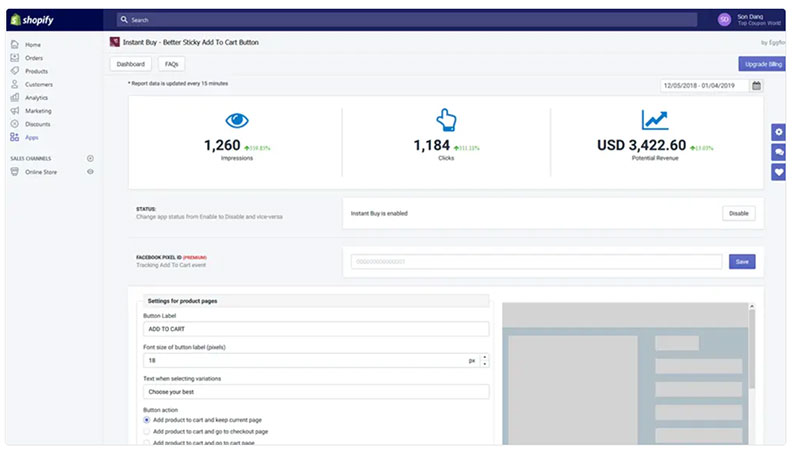800x456 pixels.
Task: Click the date range field
Action: click(704, 86)
